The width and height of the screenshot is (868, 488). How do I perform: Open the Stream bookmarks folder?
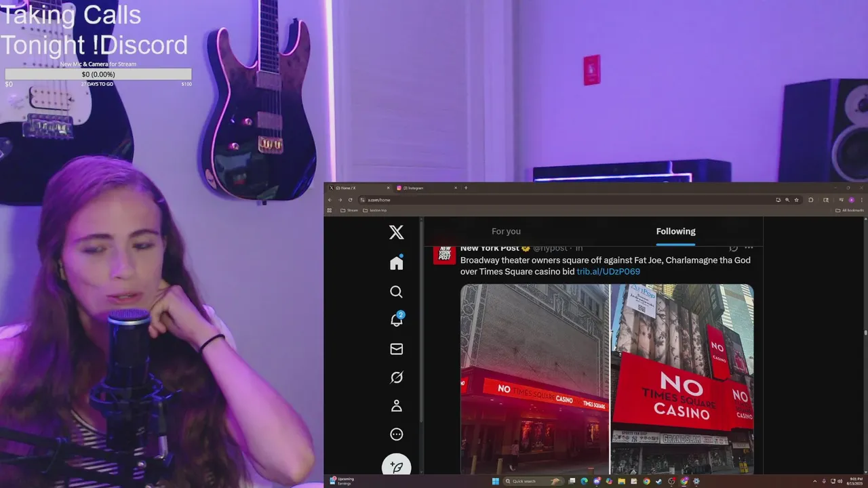pos(349,211)
